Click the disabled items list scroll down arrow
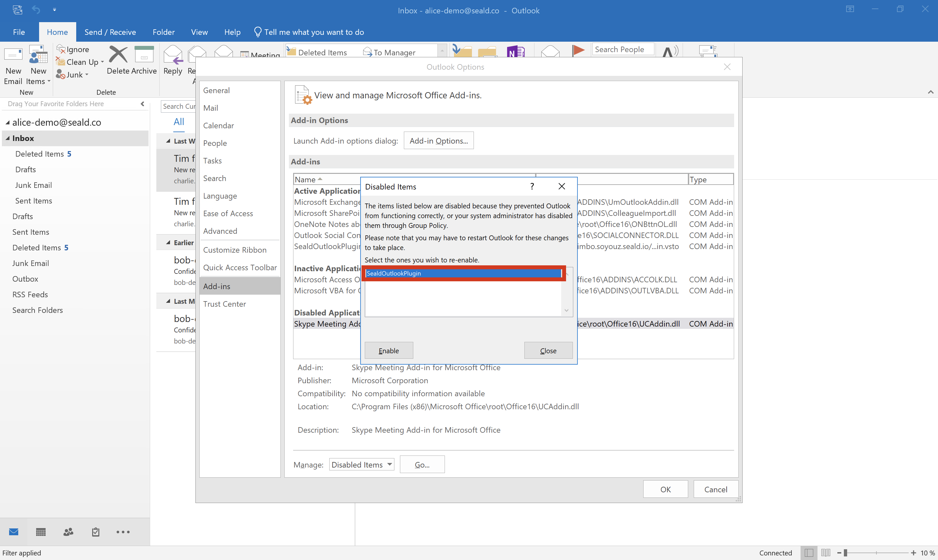The height and width of the screenshot is (560, 938). click(x=567, y=311)
